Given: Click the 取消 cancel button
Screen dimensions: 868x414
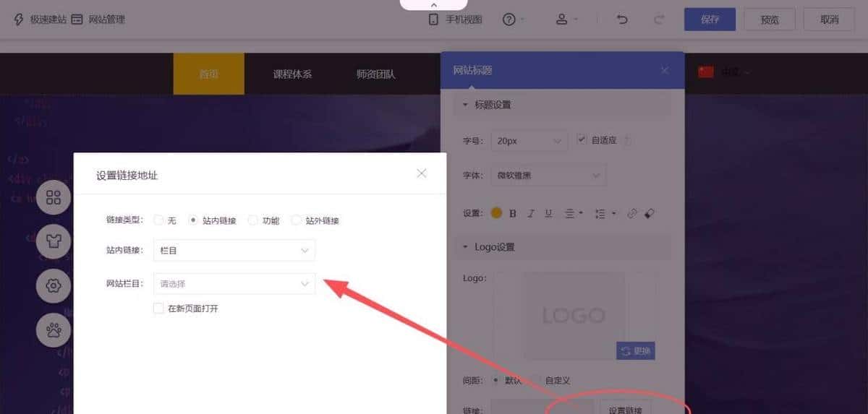Looking at the screenshot, I should [x=829, y=20].
